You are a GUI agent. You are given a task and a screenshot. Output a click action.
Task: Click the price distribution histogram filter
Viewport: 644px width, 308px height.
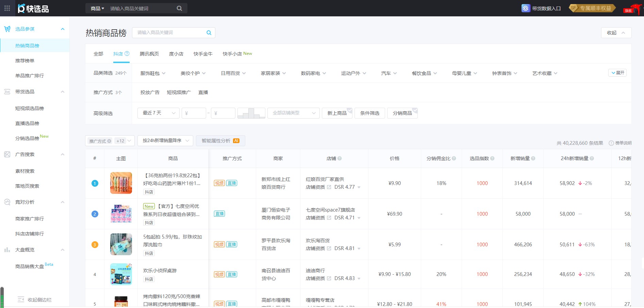pyautogui.click(x=251, y=113)
